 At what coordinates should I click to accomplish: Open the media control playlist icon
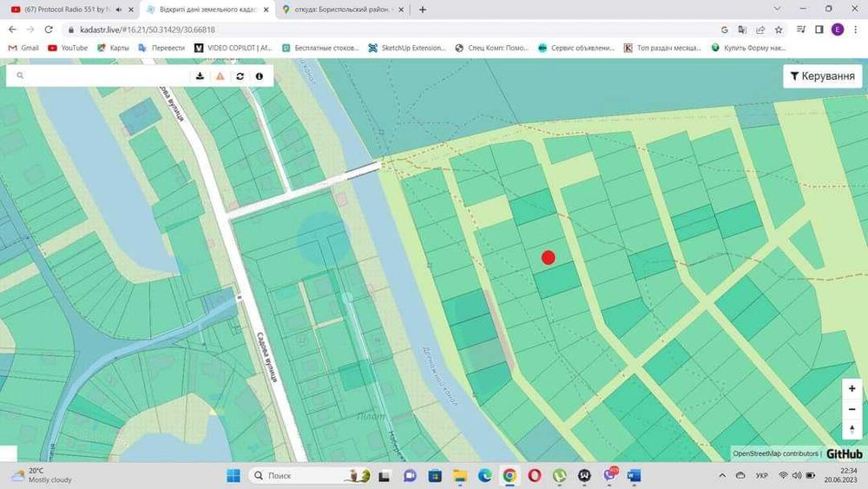coord(801,30)
